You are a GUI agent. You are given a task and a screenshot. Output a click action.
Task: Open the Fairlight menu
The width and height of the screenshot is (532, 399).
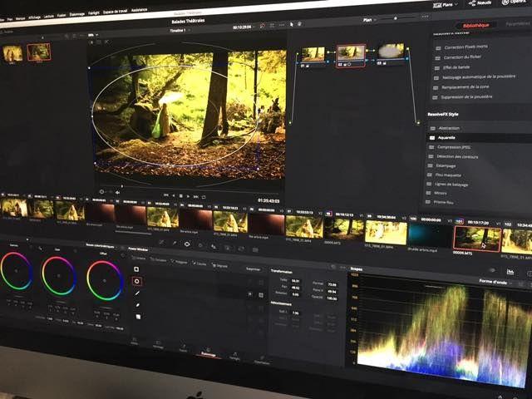click(x=94, y=13)
